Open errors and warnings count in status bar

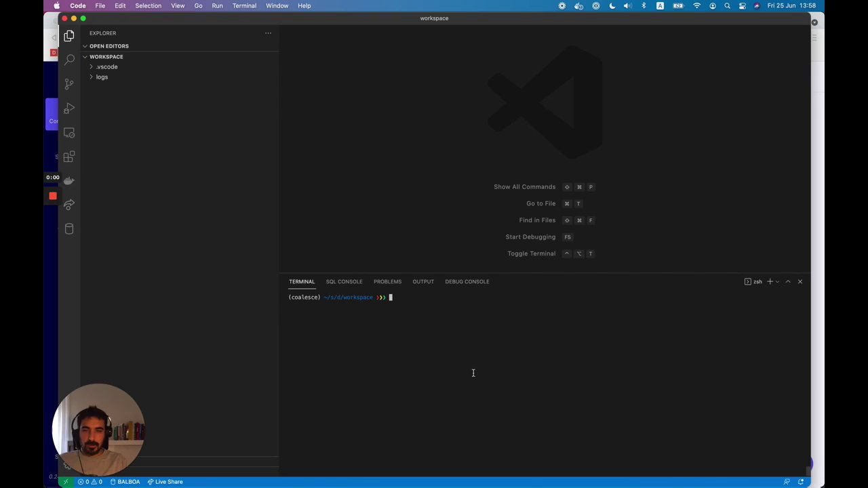click(x=90, y=482)
